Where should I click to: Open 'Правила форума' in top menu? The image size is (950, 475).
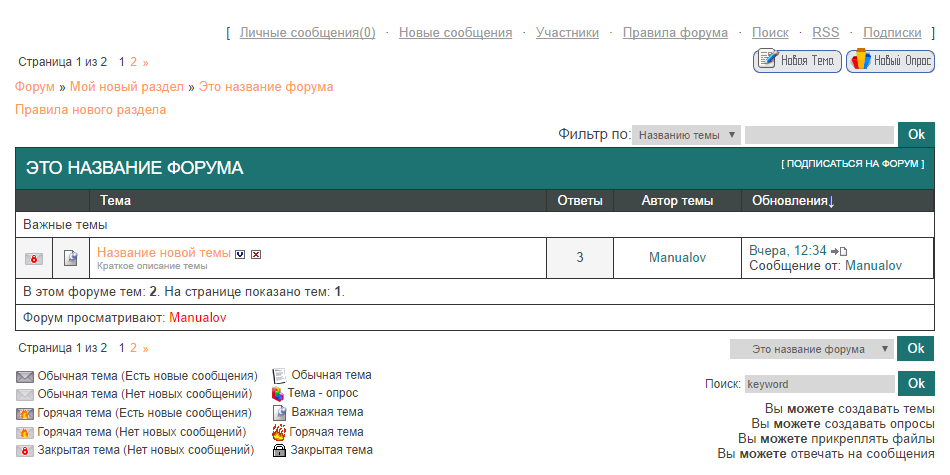click(x=675, y=33)
